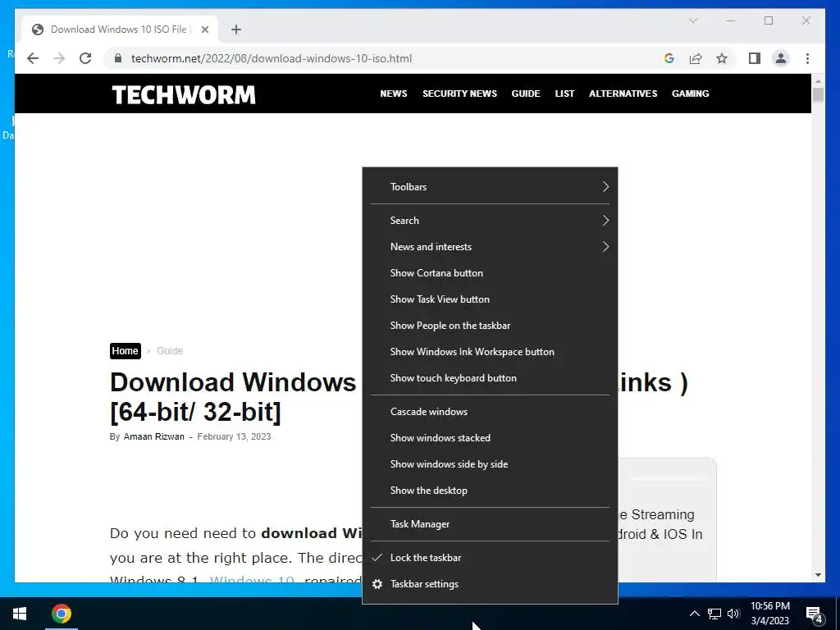Expand the Toolbars submenu
The image size is (840, 630).
click(x=491, y=186)
